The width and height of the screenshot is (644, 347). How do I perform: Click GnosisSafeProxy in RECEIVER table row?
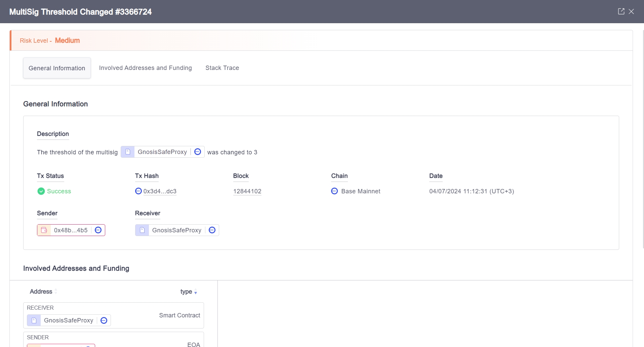coord(69,320)
